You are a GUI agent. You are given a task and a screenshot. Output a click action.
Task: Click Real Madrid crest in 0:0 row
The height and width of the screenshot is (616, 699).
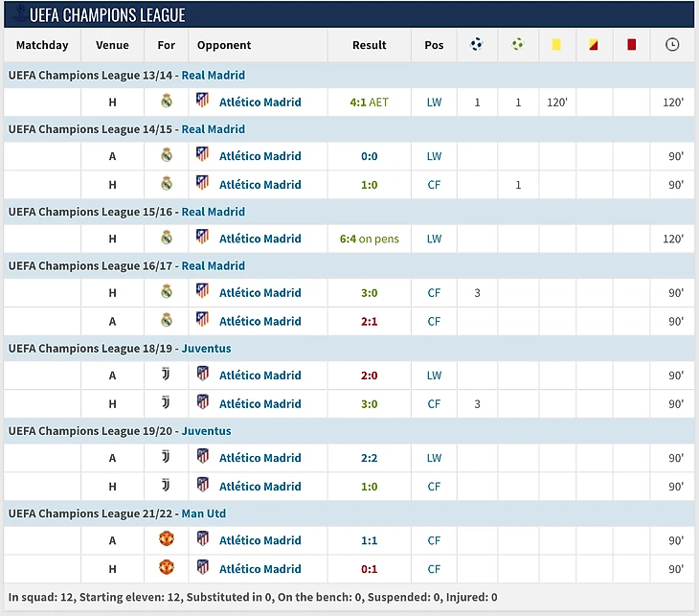click(167, 155)
